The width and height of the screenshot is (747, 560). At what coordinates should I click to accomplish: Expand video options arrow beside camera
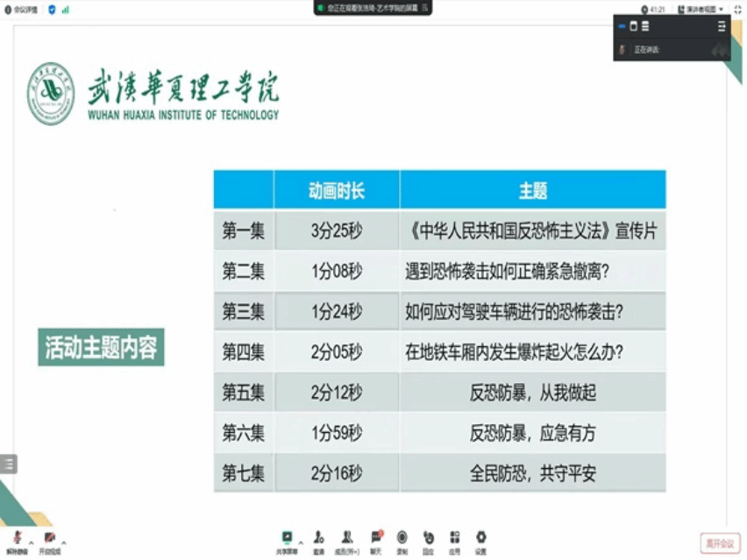point(63,543)
